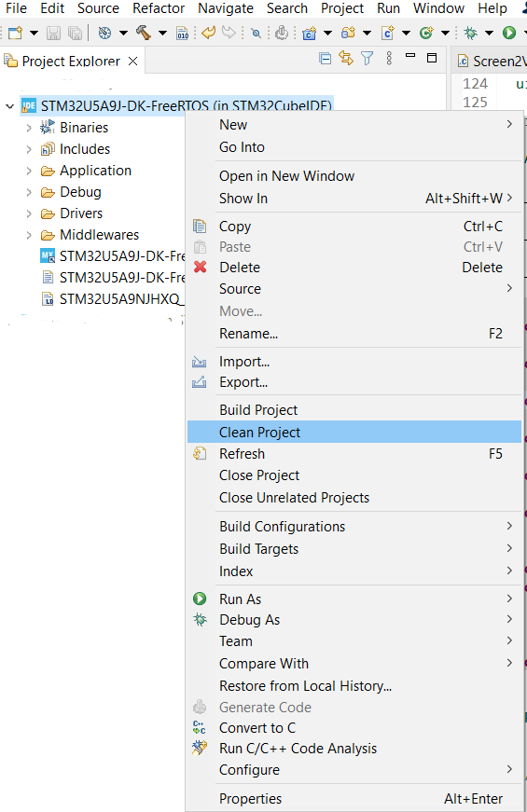
Task: Click the build hammer toolbar icon
Action: click(144, 34)
